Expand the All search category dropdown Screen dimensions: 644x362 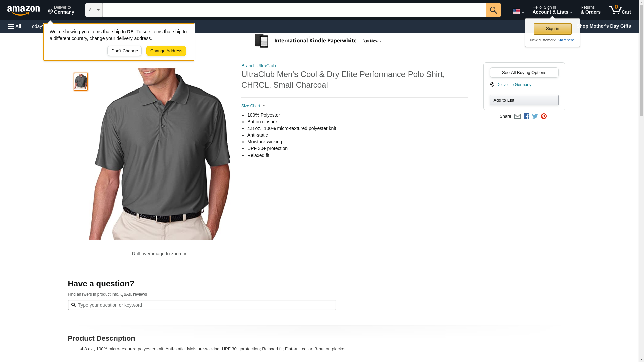point(94,10)
